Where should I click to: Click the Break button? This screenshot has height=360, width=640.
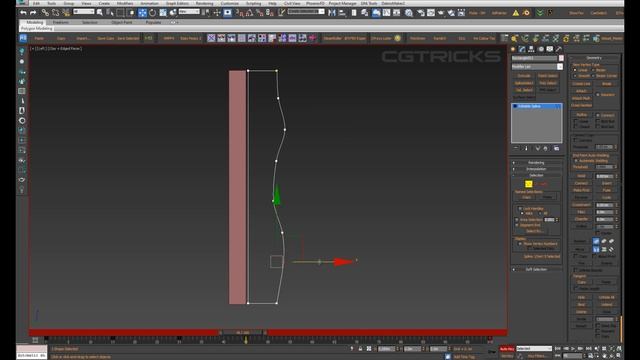click(x=607, y=84)
